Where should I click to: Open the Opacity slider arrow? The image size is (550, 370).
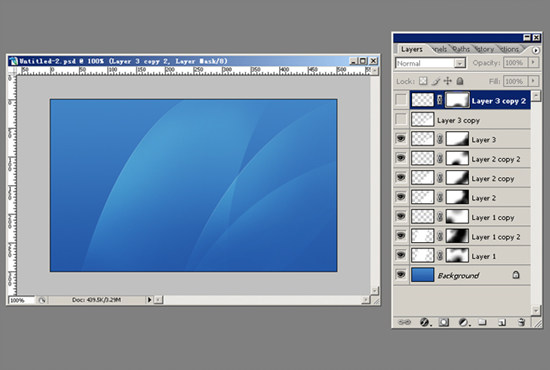(x=533, y=62)
